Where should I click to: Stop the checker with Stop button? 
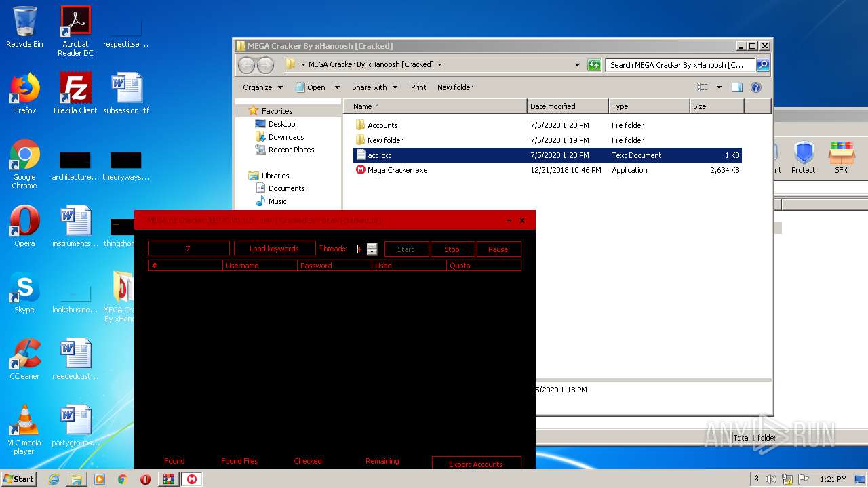(x=452, y=249)
